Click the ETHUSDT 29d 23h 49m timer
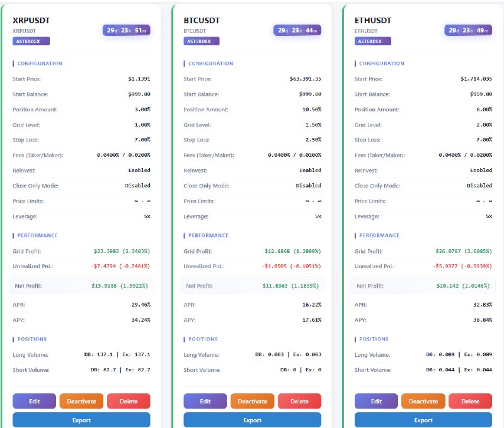Image resolution: width=504 pixels, height=428 pixels. tap(468, 30)
